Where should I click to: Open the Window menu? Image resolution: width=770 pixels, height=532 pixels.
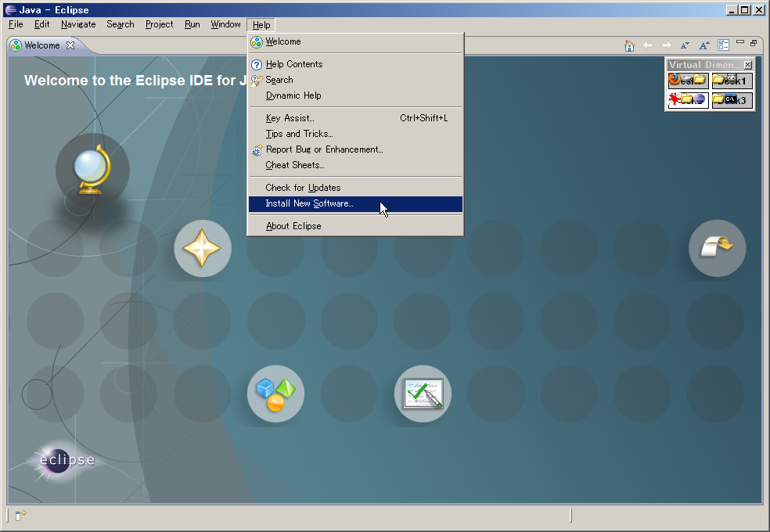225,24
